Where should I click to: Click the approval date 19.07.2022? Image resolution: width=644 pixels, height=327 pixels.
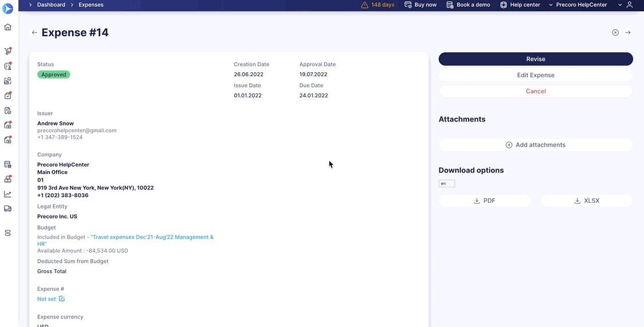point(313,74)
